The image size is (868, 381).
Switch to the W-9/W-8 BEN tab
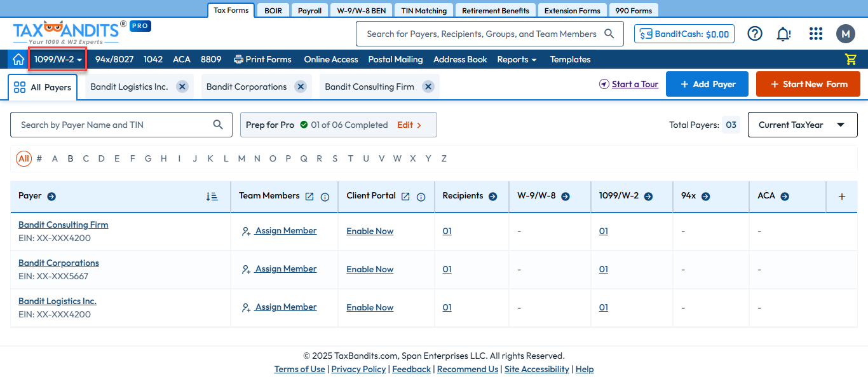(362, 10)
